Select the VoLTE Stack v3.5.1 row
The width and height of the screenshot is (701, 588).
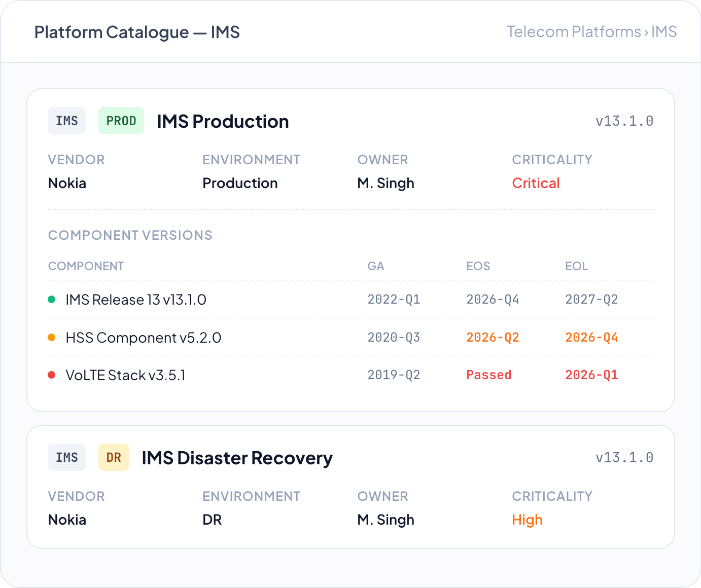tap(350, 375)
